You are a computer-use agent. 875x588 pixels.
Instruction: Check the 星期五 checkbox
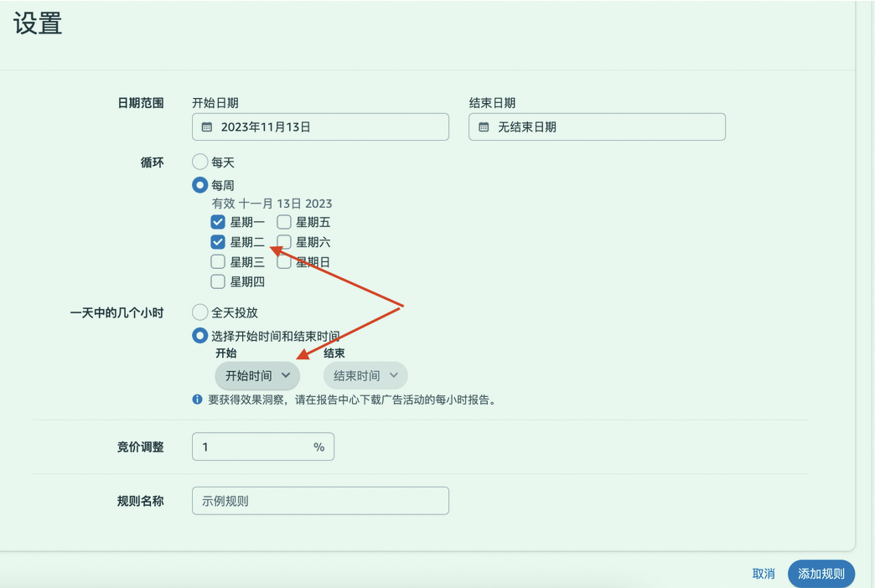point(283,222)
